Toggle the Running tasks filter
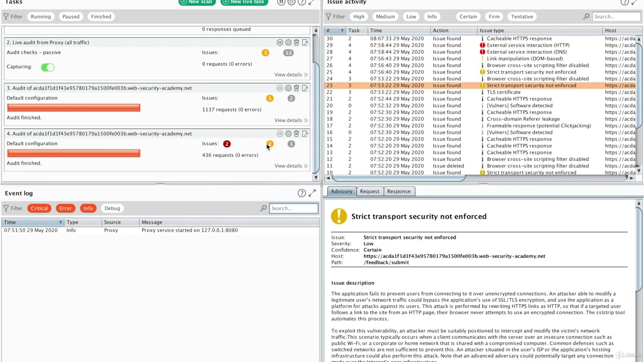The height and width of the screenshot is (362, 644). 41,17
